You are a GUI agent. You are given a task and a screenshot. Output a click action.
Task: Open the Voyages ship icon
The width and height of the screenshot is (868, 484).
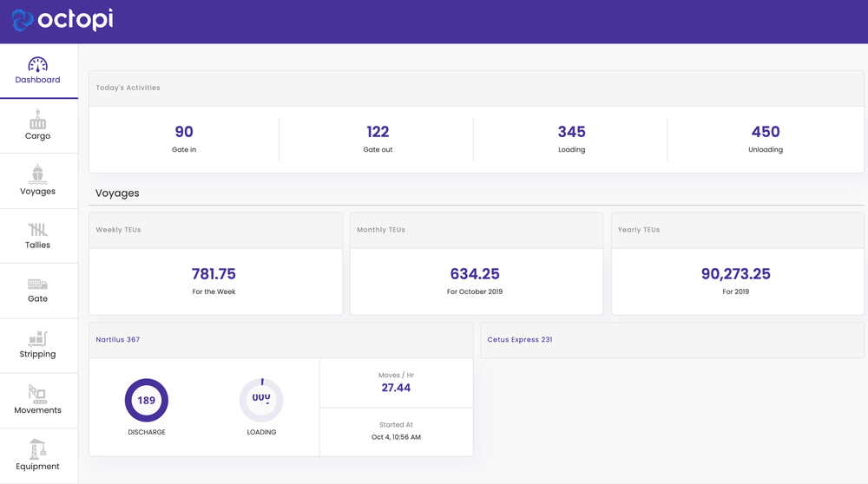point(37,174)
